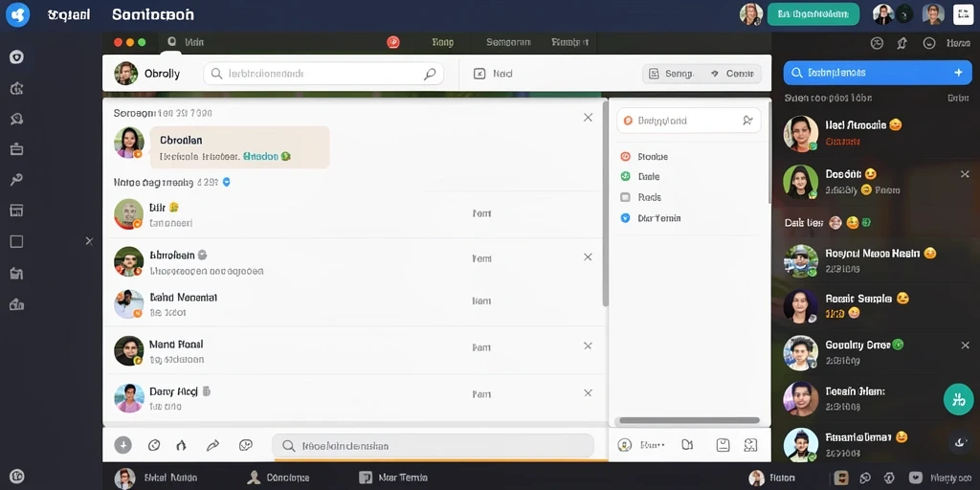Open the Song dropdown beside Comin
The image size is (980, 490).
click(671, 74)
